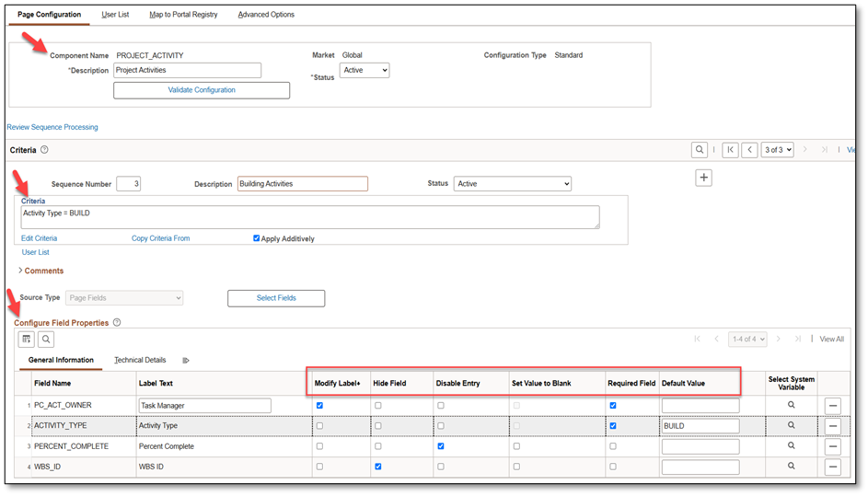Switch to Page Configuration tab
The height and width of the screenshot is (496, 868).
[x=50, y=15]
